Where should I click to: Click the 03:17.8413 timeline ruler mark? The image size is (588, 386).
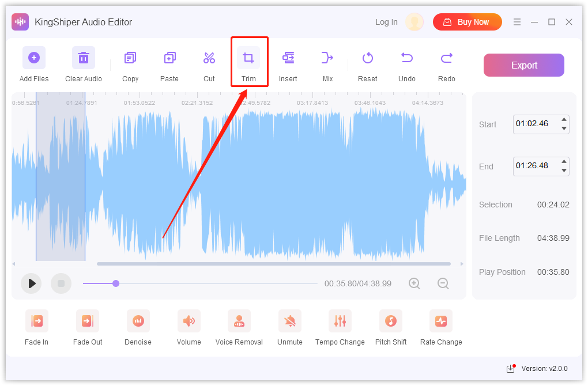click(x=312, y=103)
